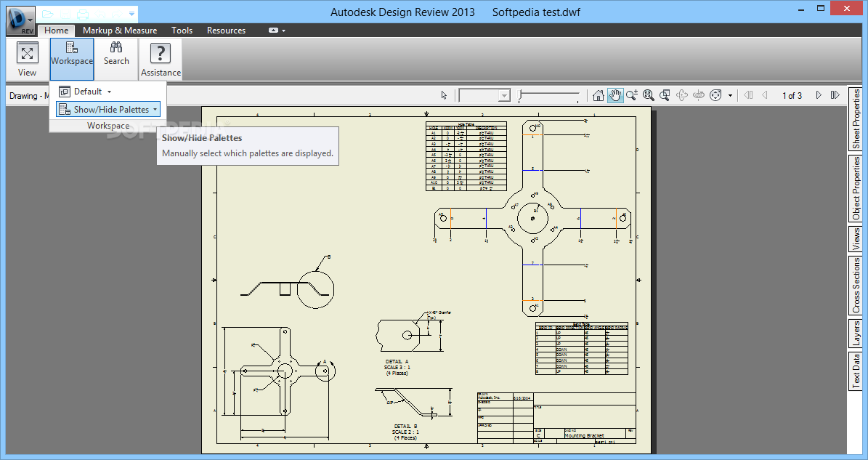Open the Assistance help button

click(x=161, y=60)
